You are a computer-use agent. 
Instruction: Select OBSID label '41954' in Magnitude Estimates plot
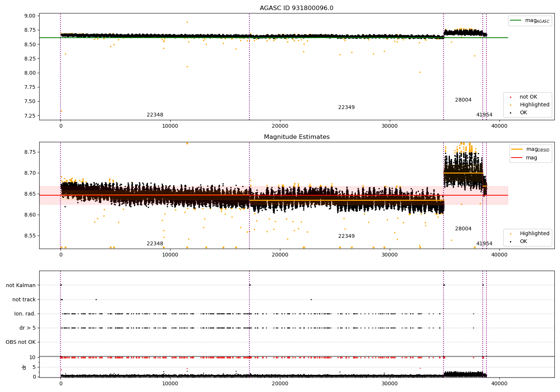[484, 243]
